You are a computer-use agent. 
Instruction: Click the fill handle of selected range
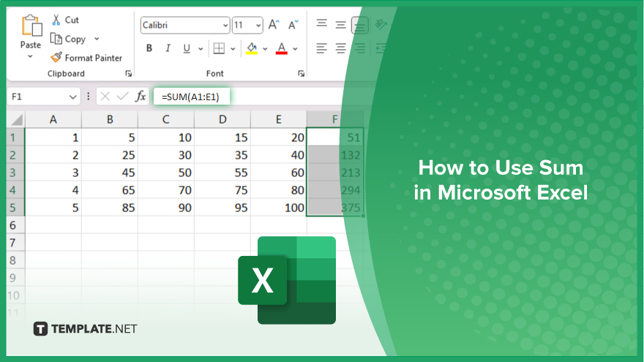pyautogui.click(x=363, y=216)
